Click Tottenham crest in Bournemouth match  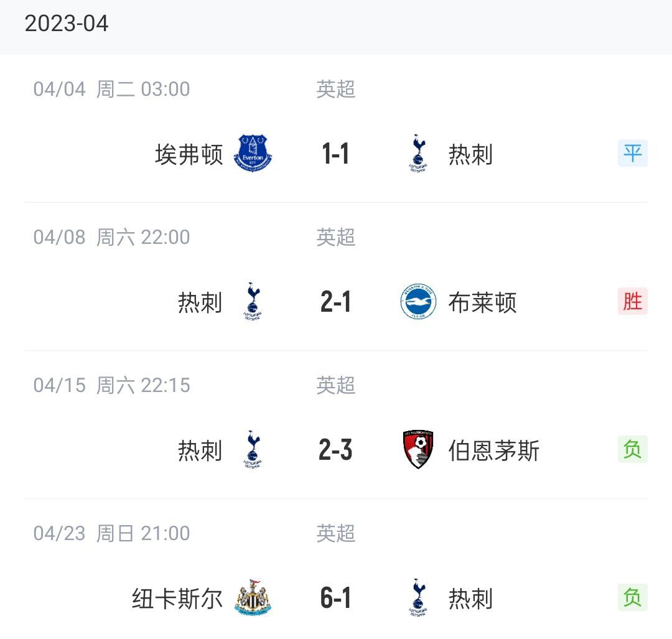[253, 450]
